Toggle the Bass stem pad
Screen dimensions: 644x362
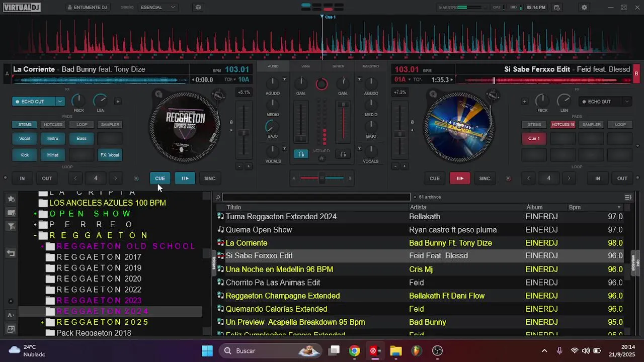click(82, 139)
